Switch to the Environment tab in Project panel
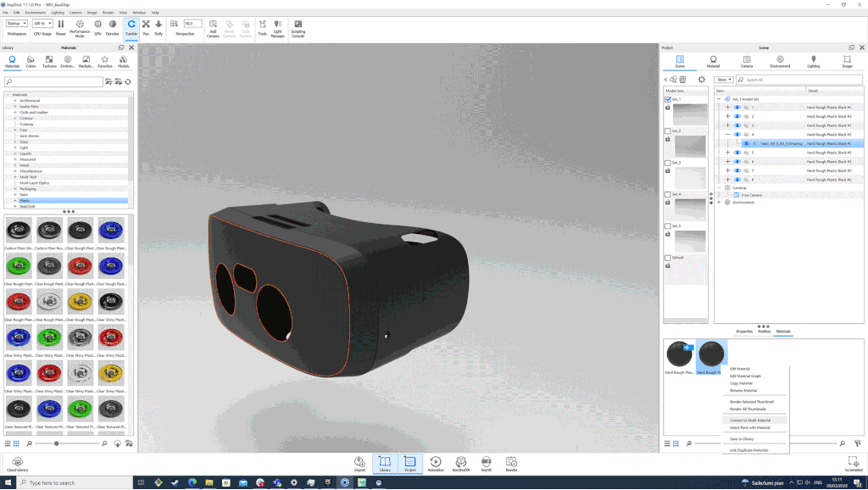This screenshot has width=868, height=490. 780,61
